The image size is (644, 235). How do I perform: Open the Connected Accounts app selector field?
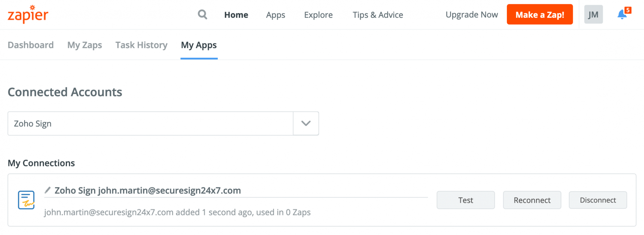(163, 123)
